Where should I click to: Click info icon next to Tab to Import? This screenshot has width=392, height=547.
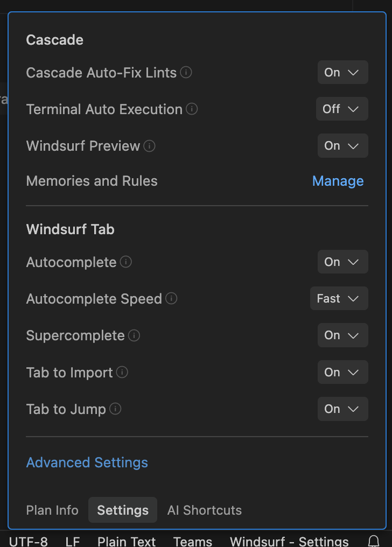tap(122, 373)
